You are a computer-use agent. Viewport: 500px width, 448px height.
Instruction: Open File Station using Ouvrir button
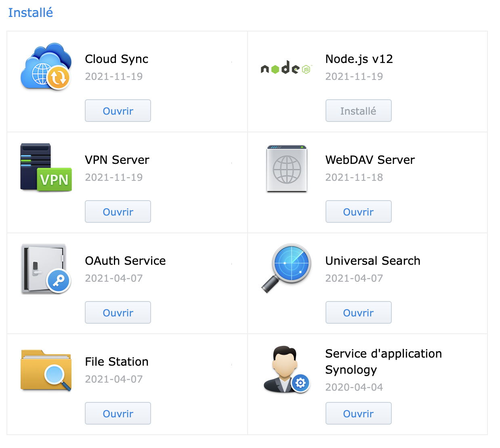click(x=118, y=414)
